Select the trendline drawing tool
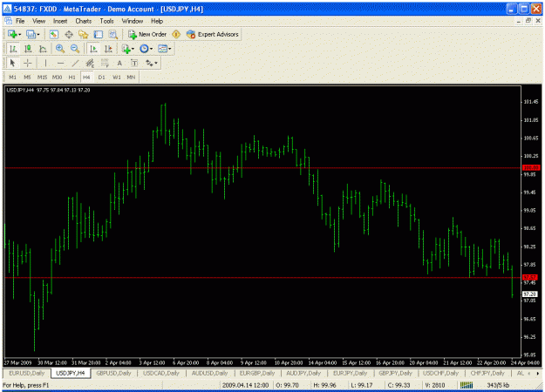 tap(75, 64)
